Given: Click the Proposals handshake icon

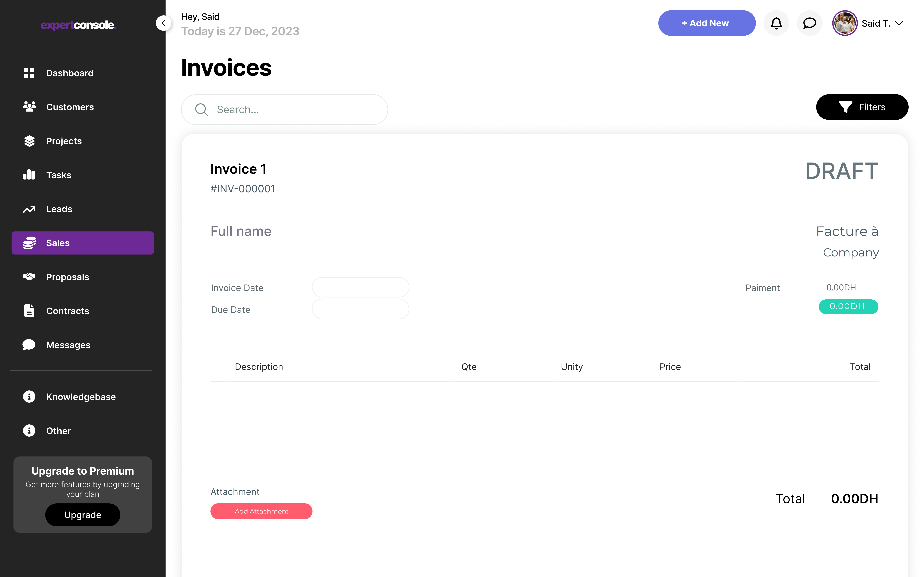Looking at the screenshot, I should [29, 277].
